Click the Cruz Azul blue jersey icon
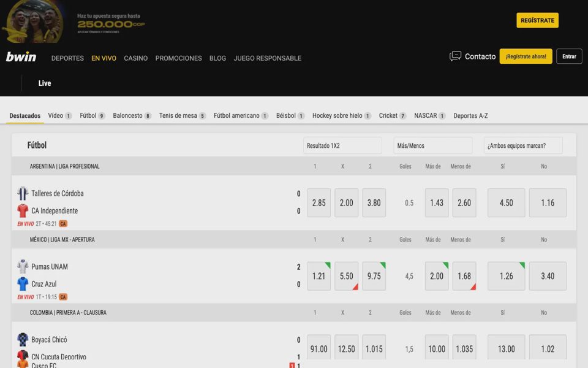The image size is (588, 368). [23, 284]
